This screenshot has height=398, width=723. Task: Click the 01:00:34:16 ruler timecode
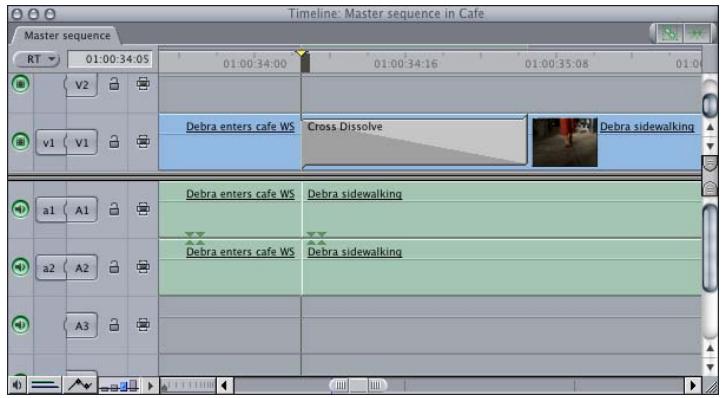point(405,64)
